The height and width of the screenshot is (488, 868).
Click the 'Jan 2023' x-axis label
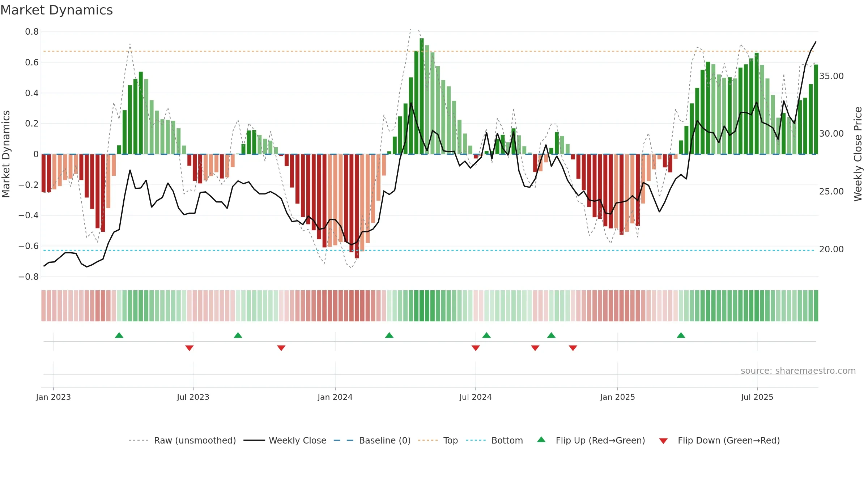(x=54, y=397)
